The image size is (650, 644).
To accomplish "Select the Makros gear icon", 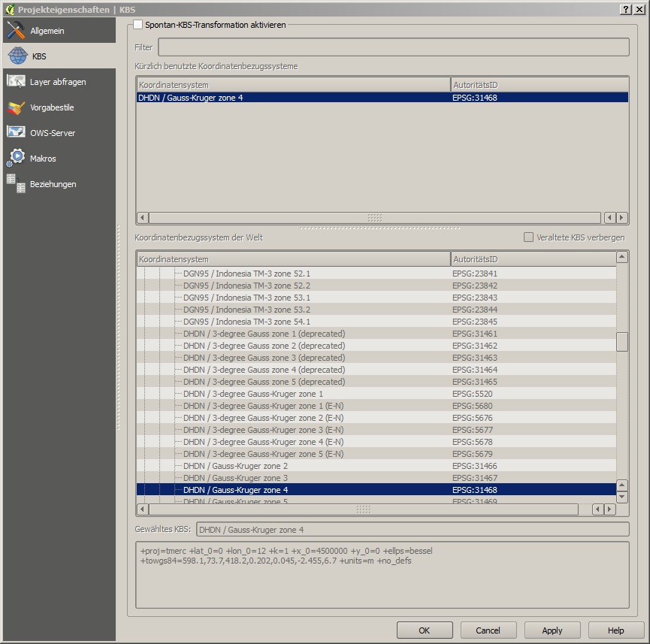I will tap(17, 158).
